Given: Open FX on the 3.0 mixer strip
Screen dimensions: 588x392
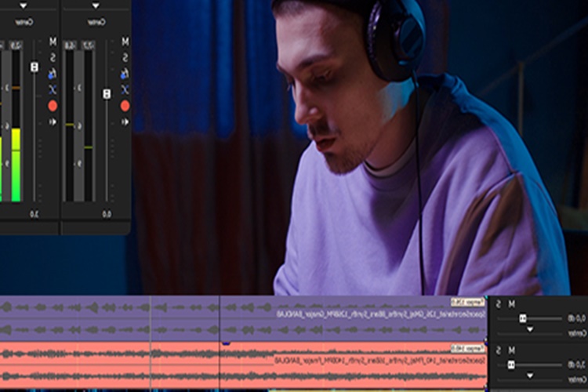Looking at the screenshot, I should point(52,74).
